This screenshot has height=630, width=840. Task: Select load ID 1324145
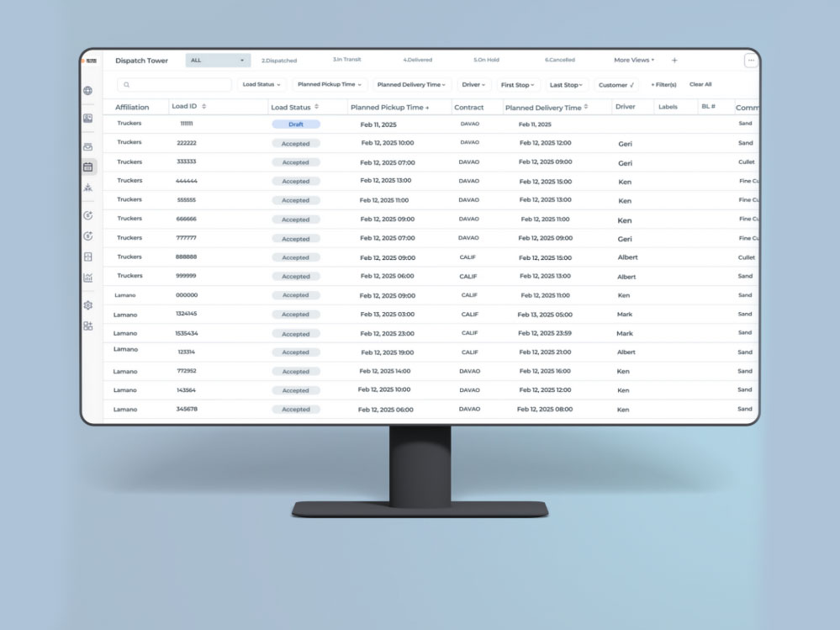(187, 314)
